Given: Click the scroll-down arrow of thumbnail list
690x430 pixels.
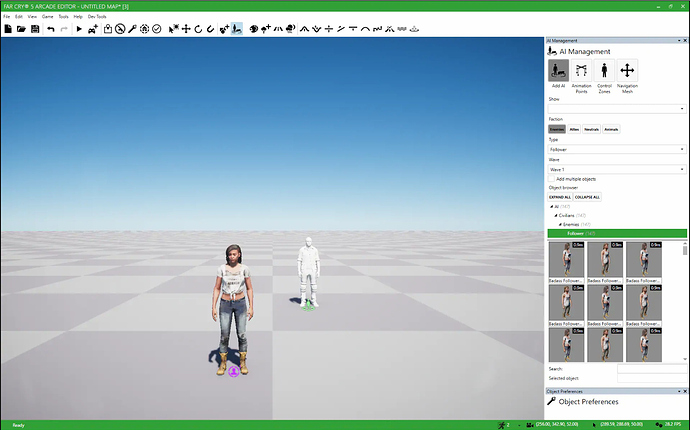Looking at the screenshot, I should click(x=685, y=359).
